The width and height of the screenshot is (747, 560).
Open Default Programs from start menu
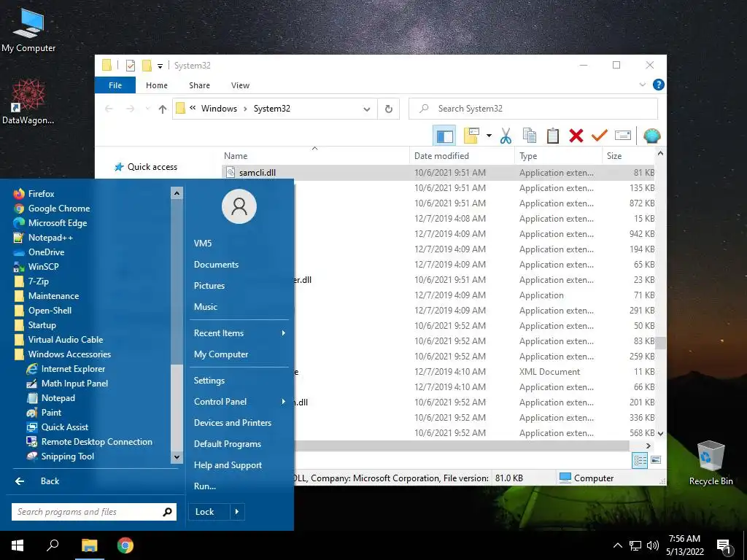228,444
